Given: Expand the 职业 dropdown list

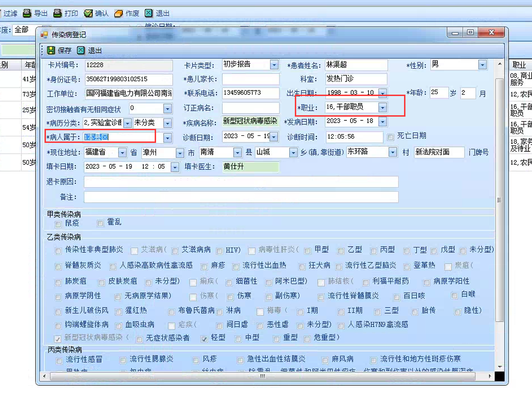Looking at the screenshot, I should [383, 107].
